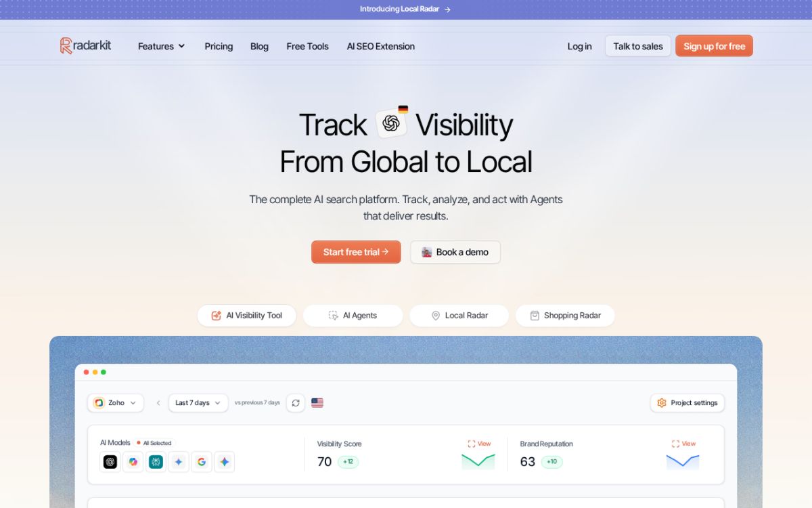Click the Copilot model icon
Image resolution: width=812 pixels, height=508 pixels.
point(133,462)
